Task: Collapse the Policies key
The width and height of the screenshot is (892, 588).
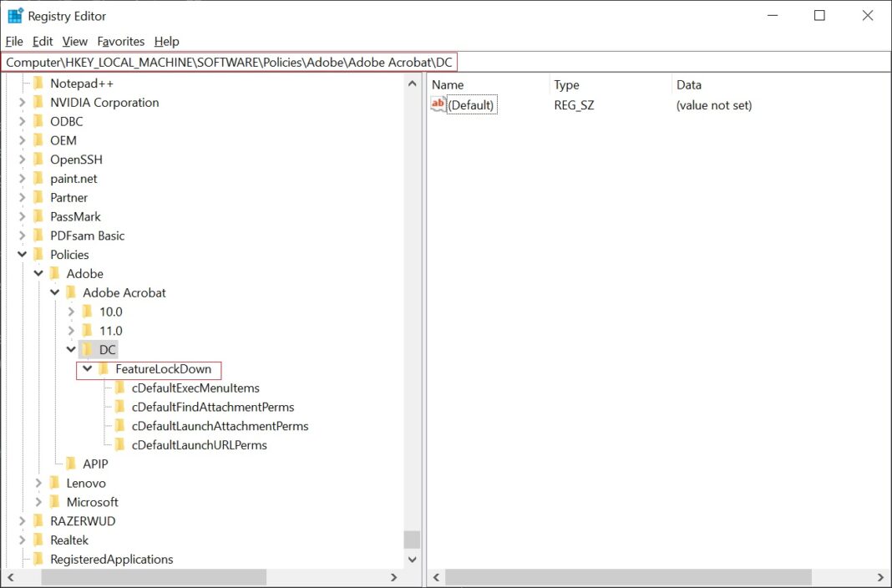Action: pos(22,255)
